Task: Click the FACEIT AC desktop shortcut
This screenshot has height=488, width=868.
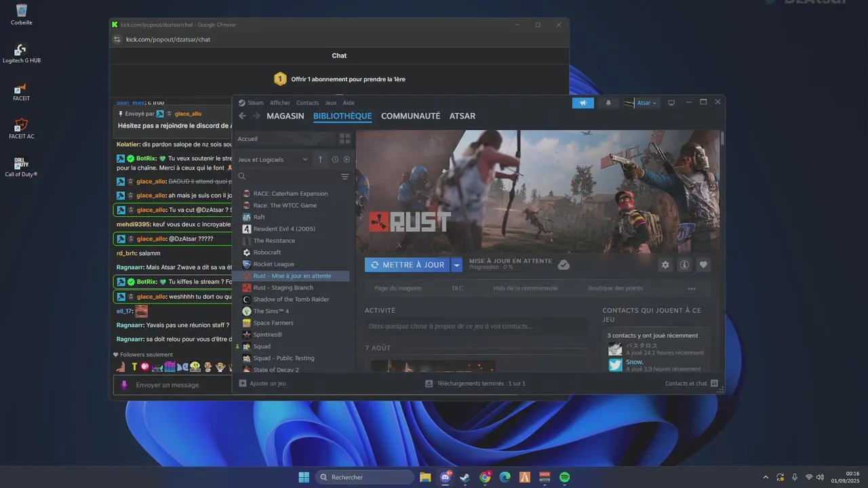Action: point(22,129)
